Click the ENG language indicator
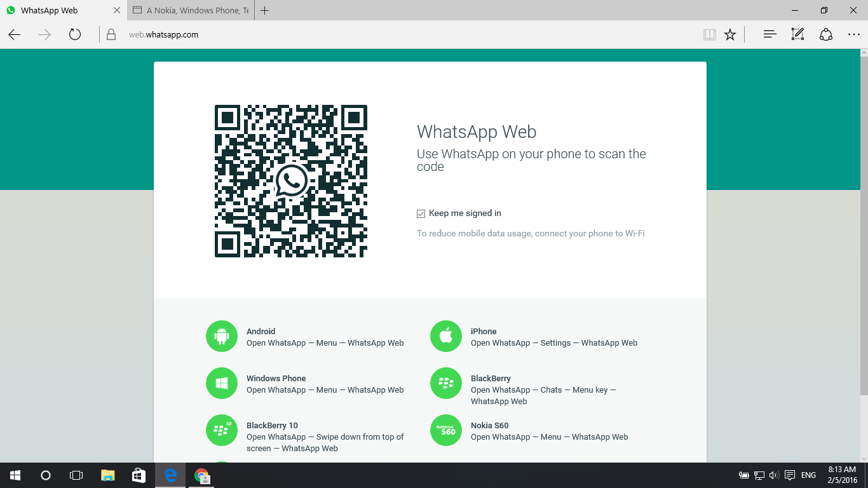This screenshot has width=868, height=488. (808, 475)
